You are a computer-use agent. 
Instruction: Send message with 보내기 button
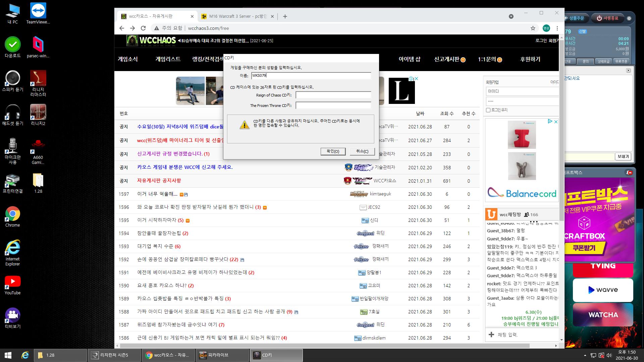[623, 157]
